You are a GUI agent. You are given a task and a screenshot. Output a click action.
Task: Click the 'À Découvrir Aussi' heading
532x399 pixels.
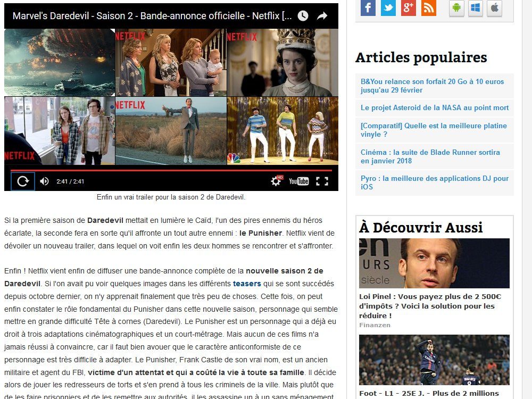click(421, 227)
